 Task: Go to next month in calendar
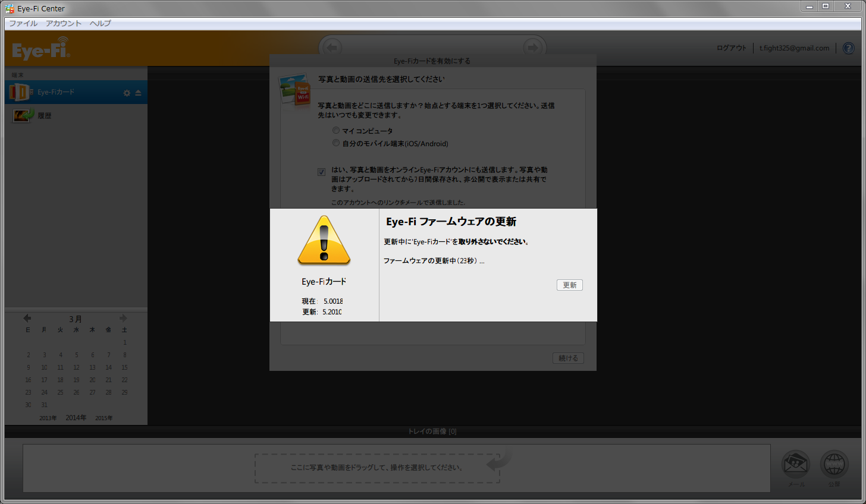(x=123, y=318)
